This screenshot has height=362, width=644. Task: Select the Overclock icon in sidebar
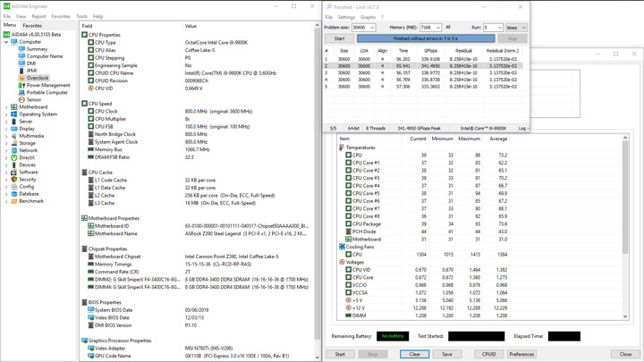(22, 78)
